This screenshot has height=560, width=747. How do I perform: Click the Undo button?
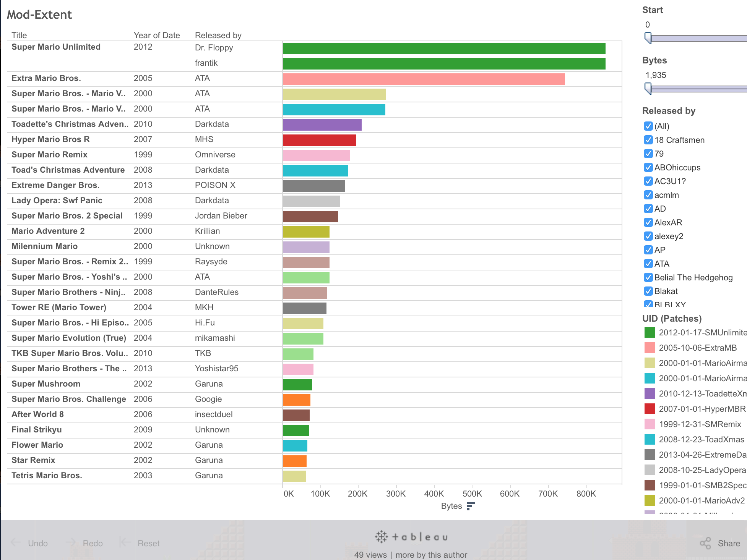tap(29, 543)
